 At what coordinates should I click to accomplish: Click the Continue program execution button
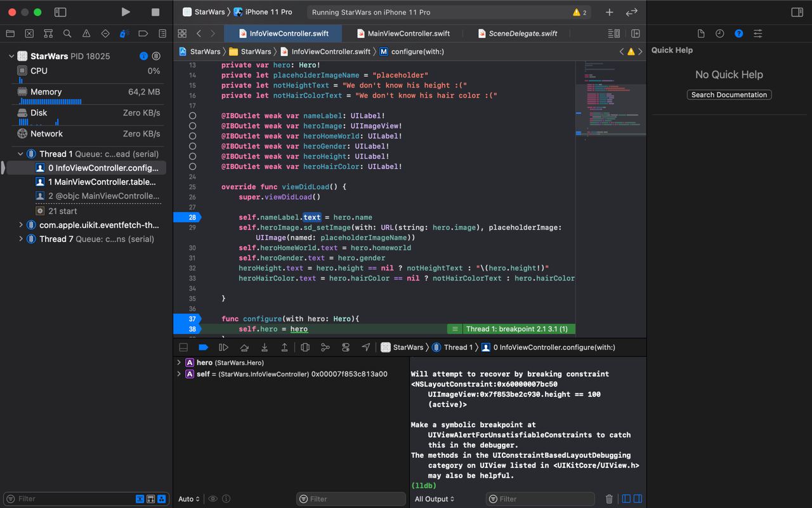point(223,347)
